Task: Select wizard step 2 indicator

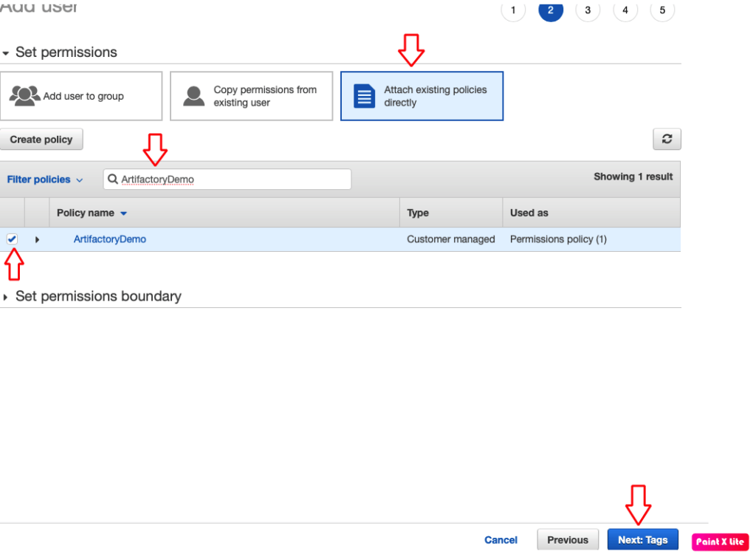Action: pos(551,10)
